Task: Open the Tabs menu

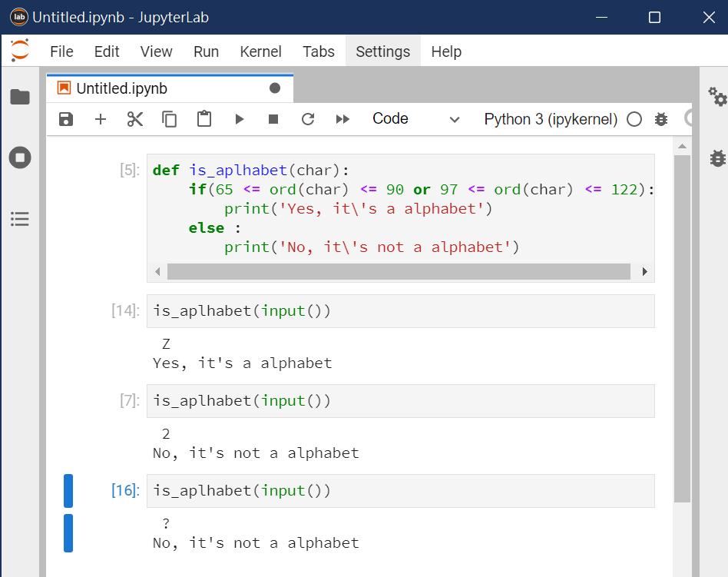Action: pyautogui.click(x=319, y=51)
